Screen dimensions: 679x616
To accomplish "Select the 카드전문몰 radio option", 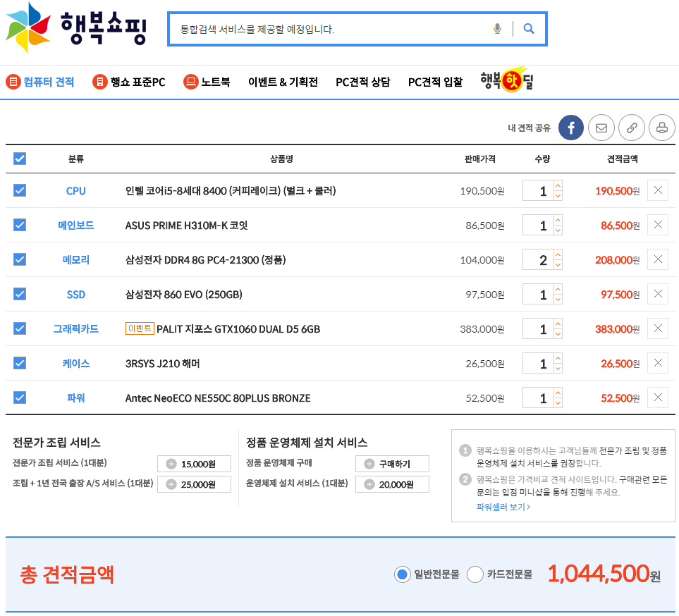I will click(x=475, y=574).
